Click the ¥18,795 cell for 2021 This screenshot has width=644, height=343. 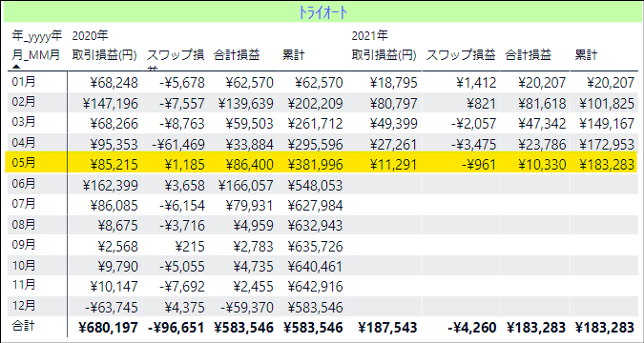point(393,83)
